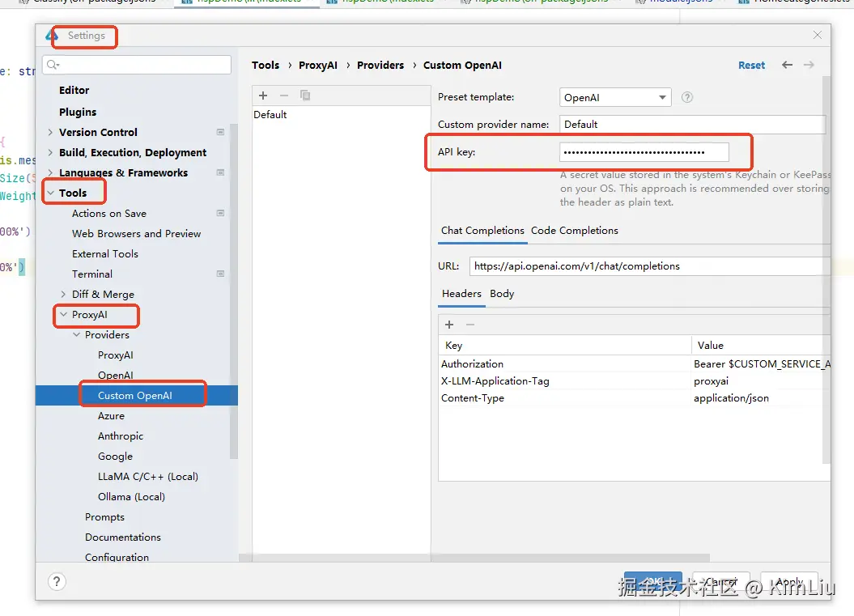This screenshot has width=854, height=616.
Task: Select Documentations settings
Action: click(123, 537)
